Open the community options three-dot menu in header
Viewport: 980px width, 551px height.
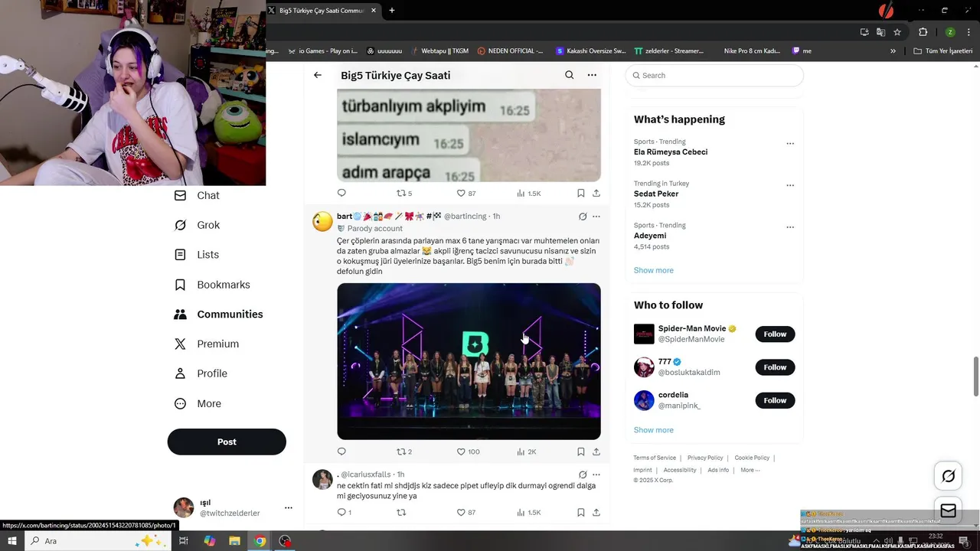coord(592,75)
